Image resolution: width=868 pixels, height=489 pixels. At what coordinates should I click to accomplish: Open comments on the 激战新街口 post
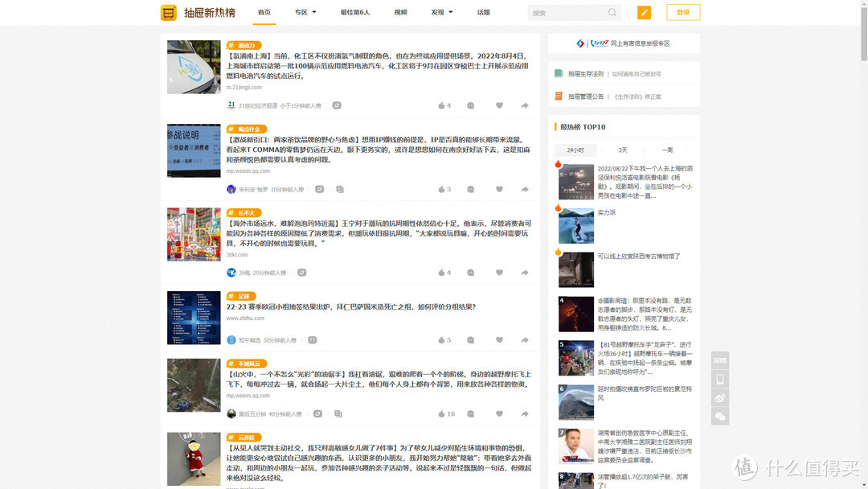470,189
